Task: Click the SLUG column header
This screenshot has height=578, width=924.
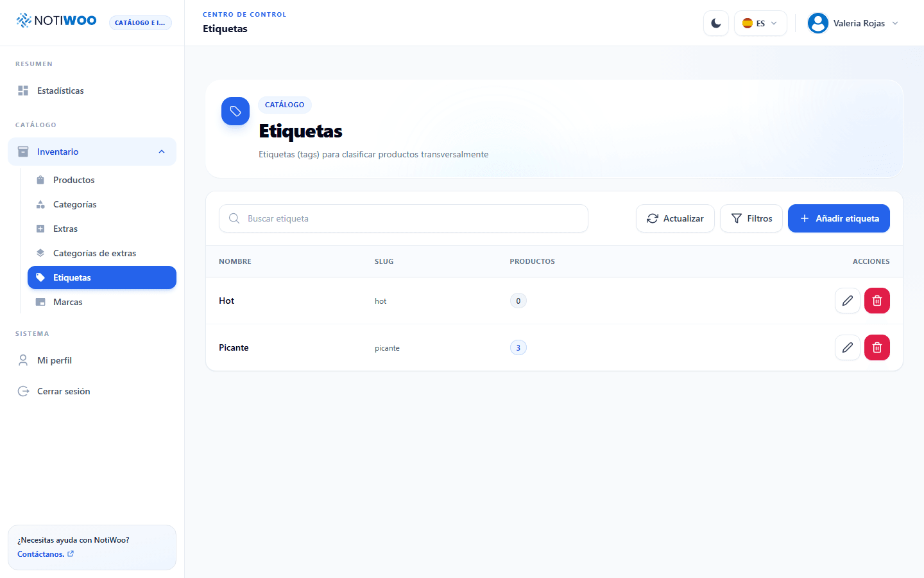Action: [x=384, y=261]
